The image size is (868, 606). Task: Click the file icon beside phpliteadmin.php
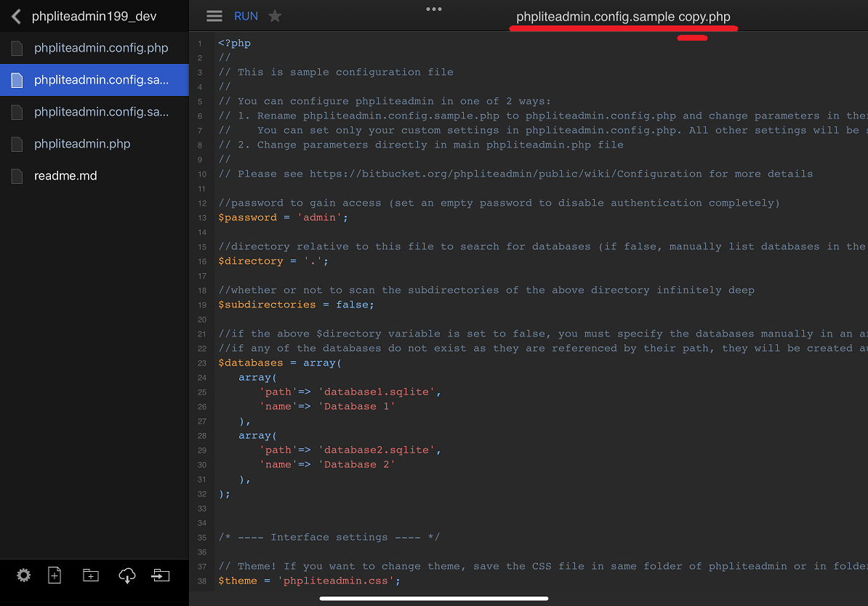(17, 144)
